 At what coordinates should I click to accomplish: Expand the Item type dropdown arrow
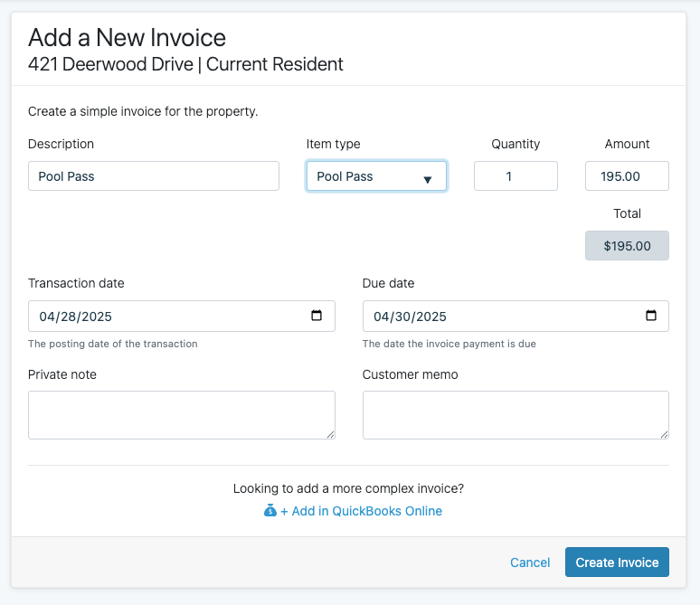coord(427,179)
